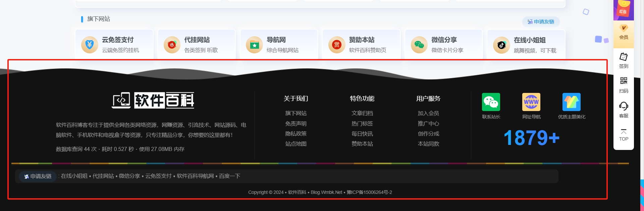The width and height of the screenshot is (644, 211).
Task: Click the 豫ICP备15006264号-2 record link
Action: pyautogui.click(x=369, y=193)
